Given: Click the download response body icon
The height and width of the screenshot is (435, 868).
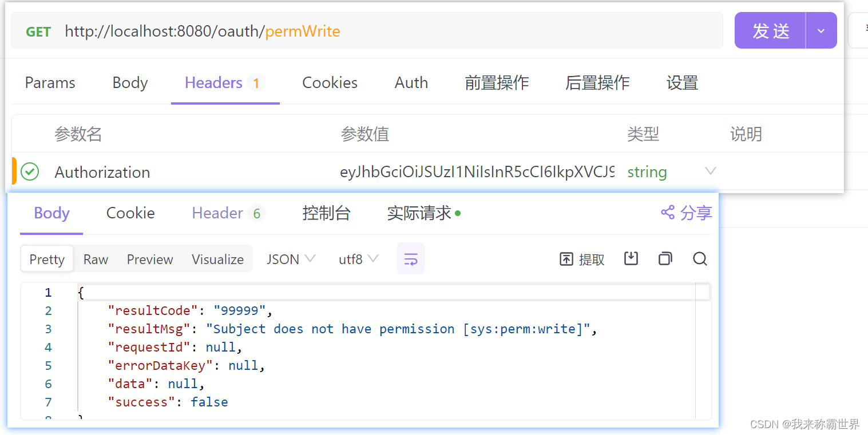Looking at the screenshot, I should pyautogui.click(x=631, y=258).
